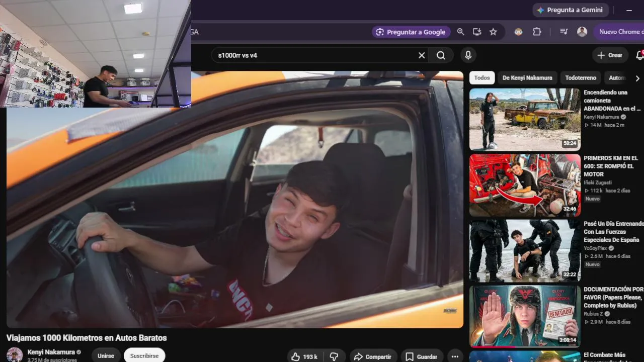Image resolution: width=644 pixels, height=362 pixels.
Task: Like the video with the 193 k thumbs-up
Action: tap(305, 356)
